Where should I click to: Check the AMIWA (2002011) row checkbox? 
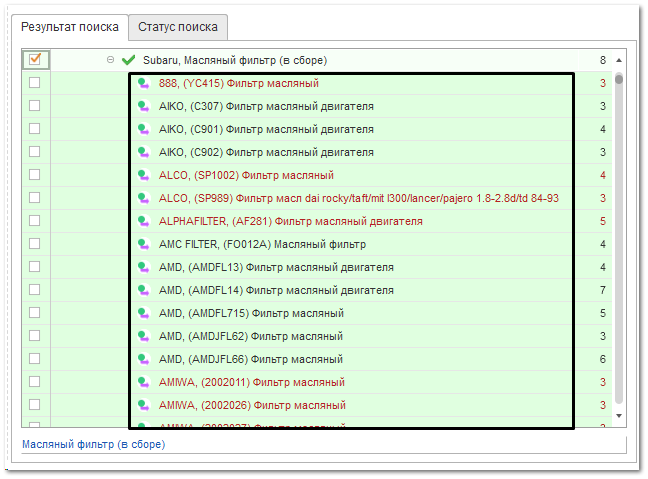35,381
